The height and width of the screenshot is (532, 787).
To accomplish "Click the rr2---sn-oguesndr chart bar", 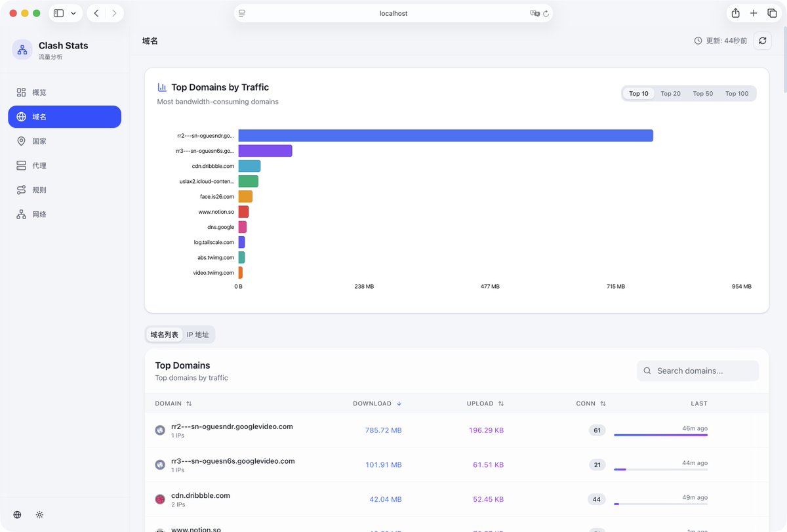I will pos(446,136).
